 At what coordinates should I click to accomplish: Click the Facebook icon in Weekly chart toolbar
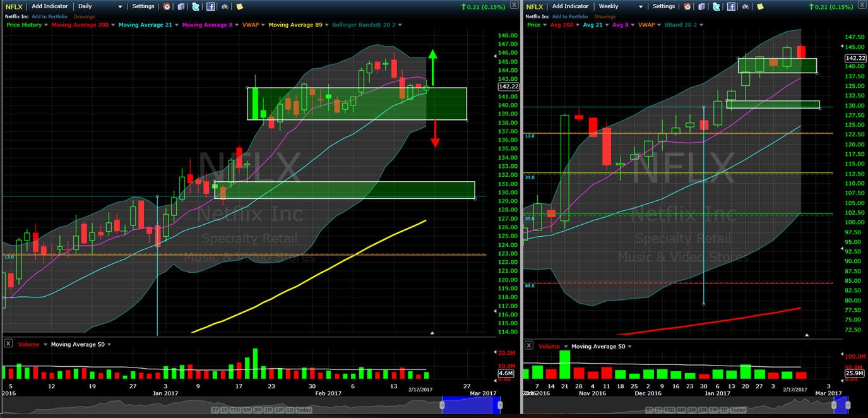coord(731,6)
